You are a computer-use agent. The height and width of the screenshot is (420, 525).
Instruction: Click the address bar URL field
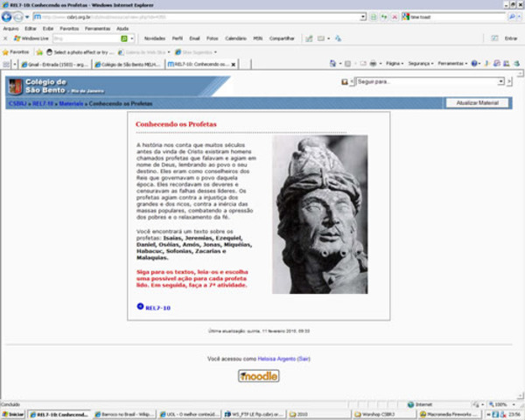click(197, 17)
